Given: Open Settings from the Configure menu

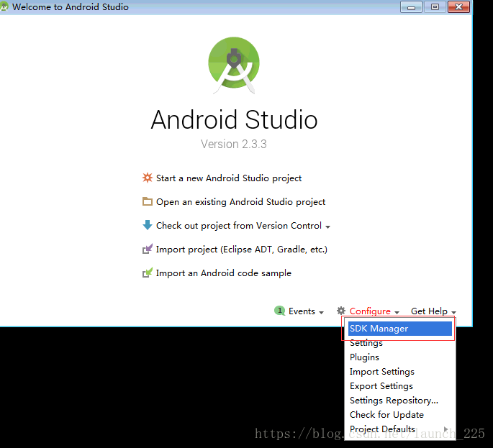Looking at the screenshot, I should tap(400, 343).
